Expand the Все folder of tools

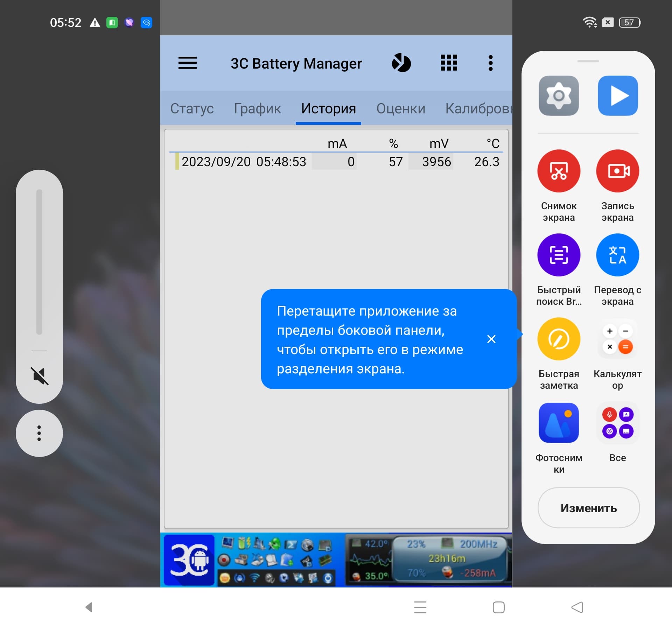pos(617,423)
